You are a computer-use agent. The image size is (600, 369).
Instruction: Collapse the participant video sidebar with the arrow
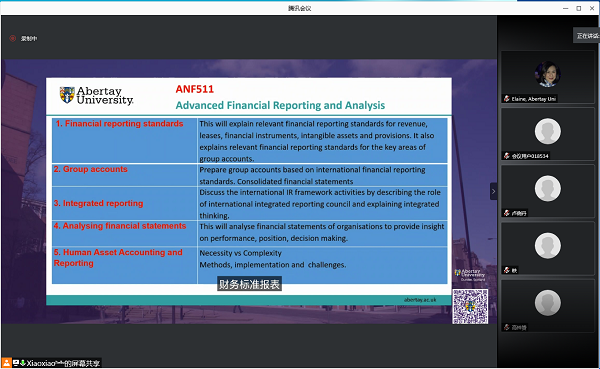493,191
